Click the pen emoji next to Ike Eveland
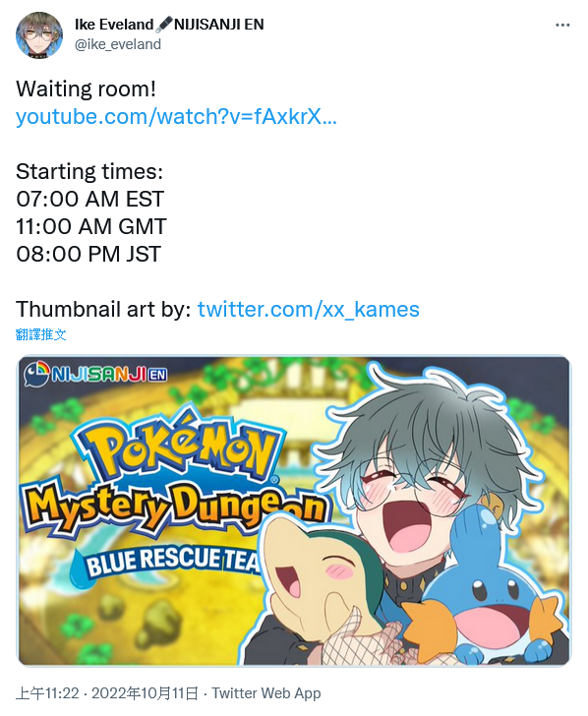Screen dimensions: 588x716 click(164, 25)
